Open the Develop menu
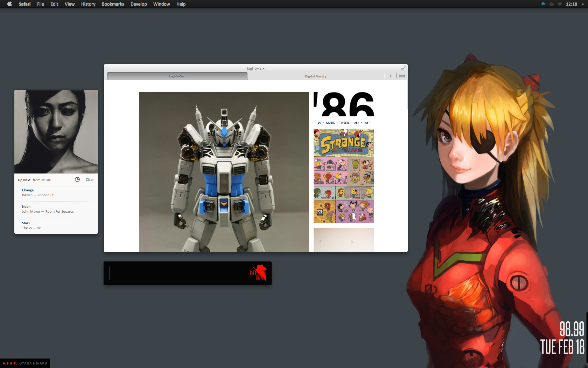This screenshot has width=588, height=368. click(x=139, y=4)
